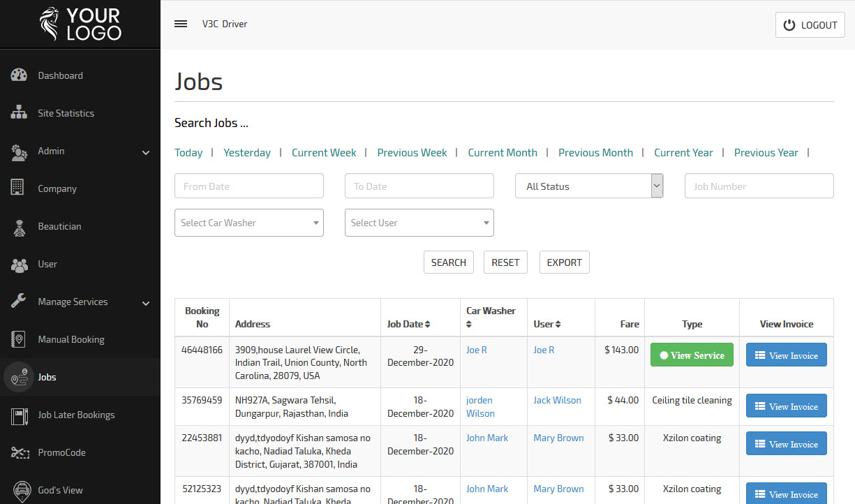Sort by User column arrows
This screenshot has height=504, width=855.
558,324
